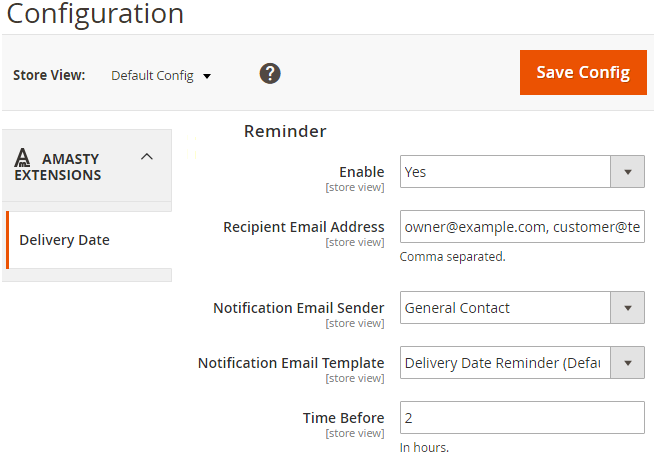657x466 pixels.
Task: Click the Configuration page title
Action: click(x=95, y=13)
